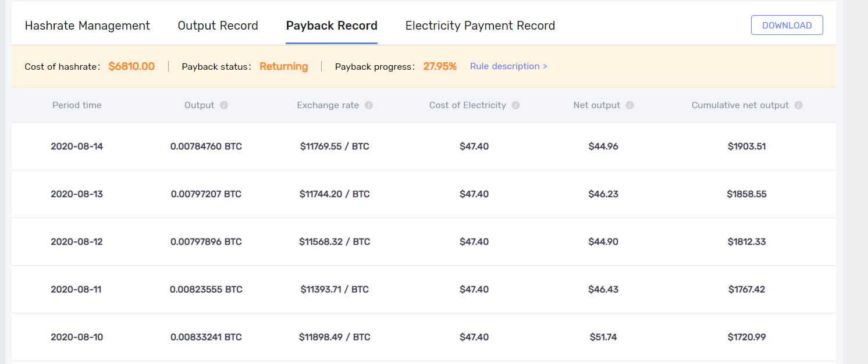This screenshot has height=364, width=868.
Task: Go to Electricity Payment Record tab
Action: click(480, 26)
